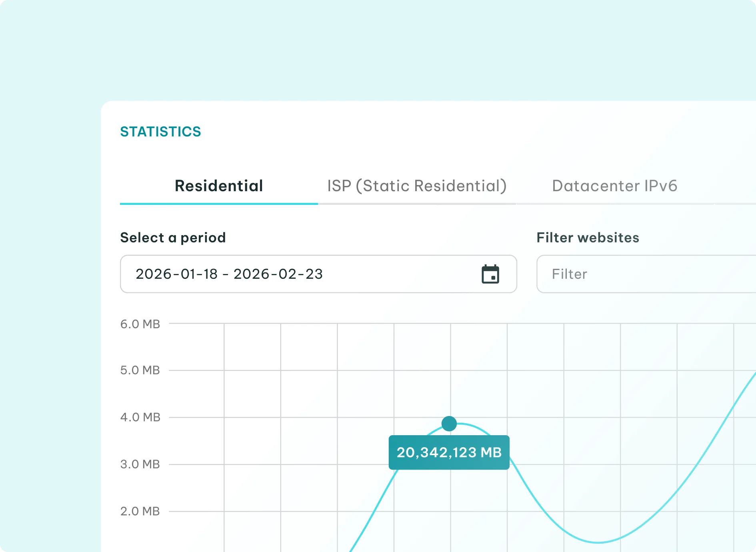Click the 3.0 MB axis label
Image resolution: width=756 pixels, height=552 pixels.
click(140, 464)
